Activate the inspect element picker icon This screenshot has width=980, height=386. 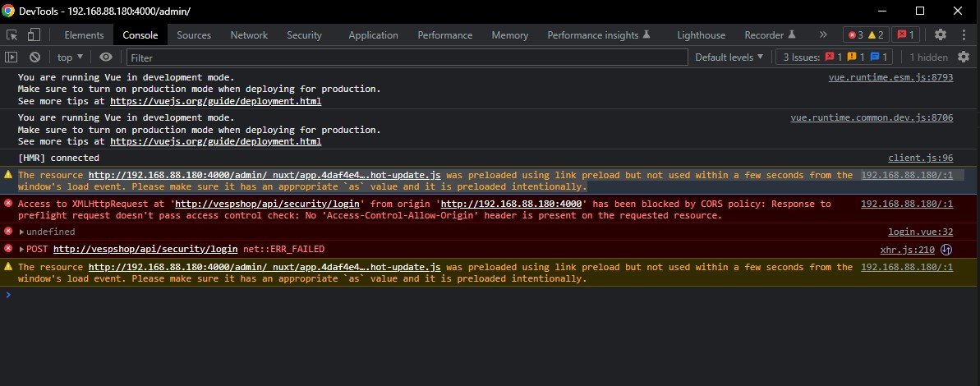coord(12,35)
